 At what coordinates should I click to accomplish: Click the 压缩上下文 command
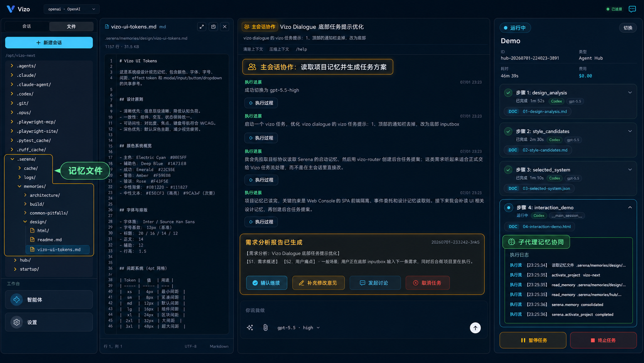pyautogui.click(x=279, y=49)
